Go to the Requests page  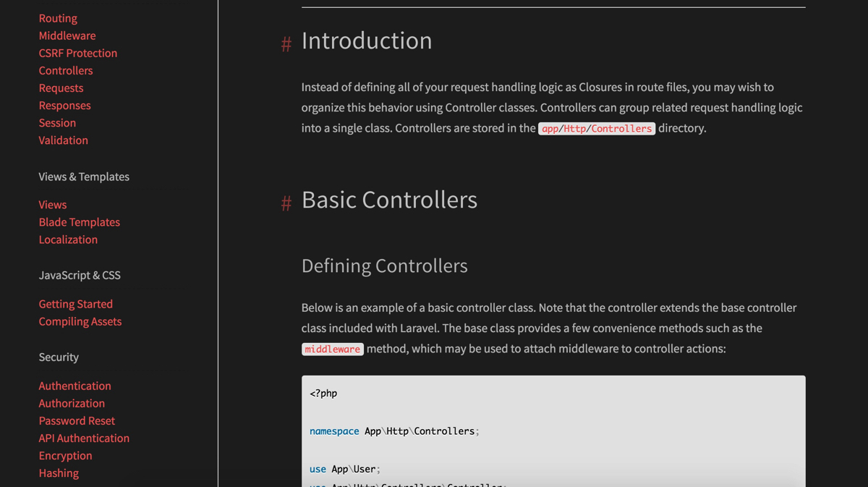61,88
